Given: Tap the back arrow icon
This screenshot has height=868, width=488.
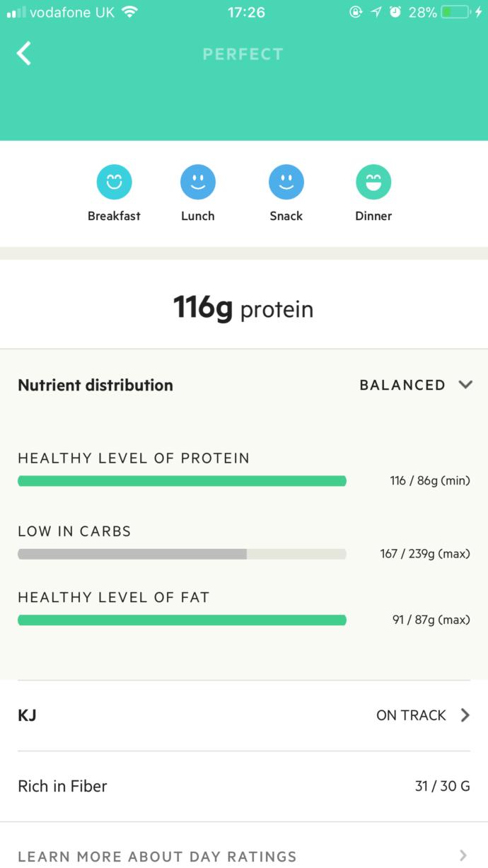Looking at the screenshot, I should click(24, 53).
